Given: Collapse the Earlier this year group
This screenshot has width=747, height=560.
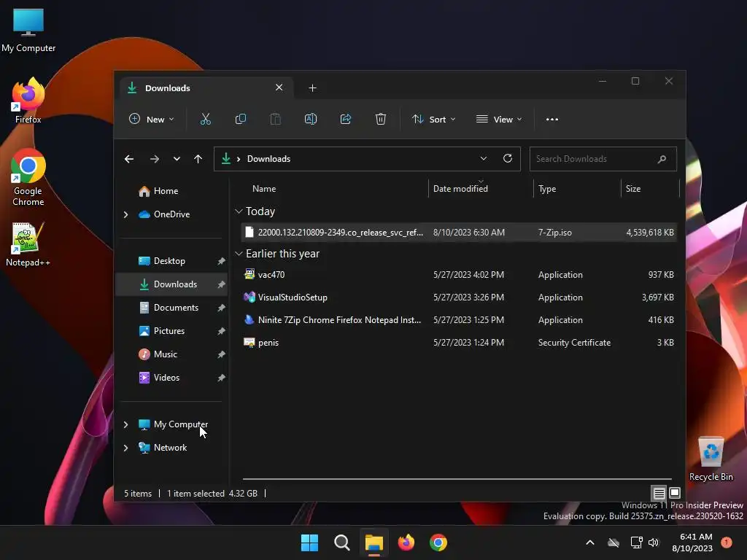Looking at the screenshot, I should pos(239,254).
